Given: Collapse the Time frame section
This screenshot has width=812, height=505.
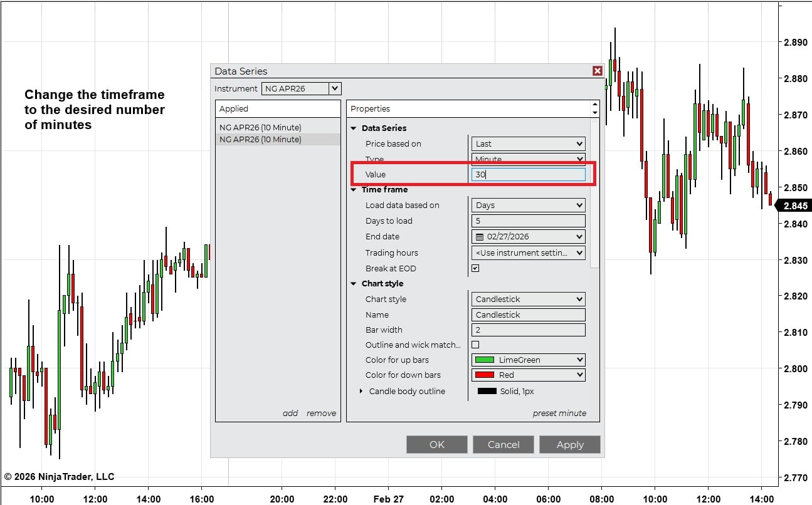Looking at the screenshot, I should [354, 189].
